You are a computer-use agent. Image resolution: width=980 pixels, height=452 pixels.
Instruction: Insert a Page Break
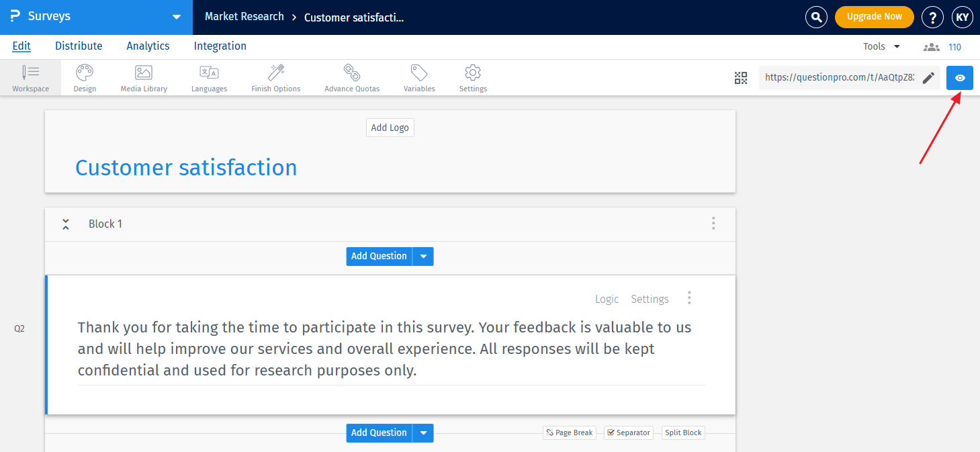570,433
